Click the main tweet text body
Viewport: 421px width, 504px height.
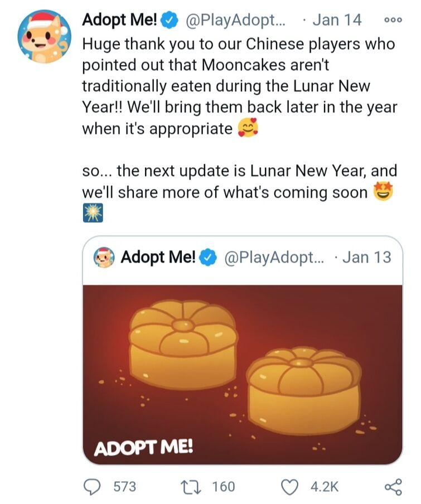pos(239,86)
